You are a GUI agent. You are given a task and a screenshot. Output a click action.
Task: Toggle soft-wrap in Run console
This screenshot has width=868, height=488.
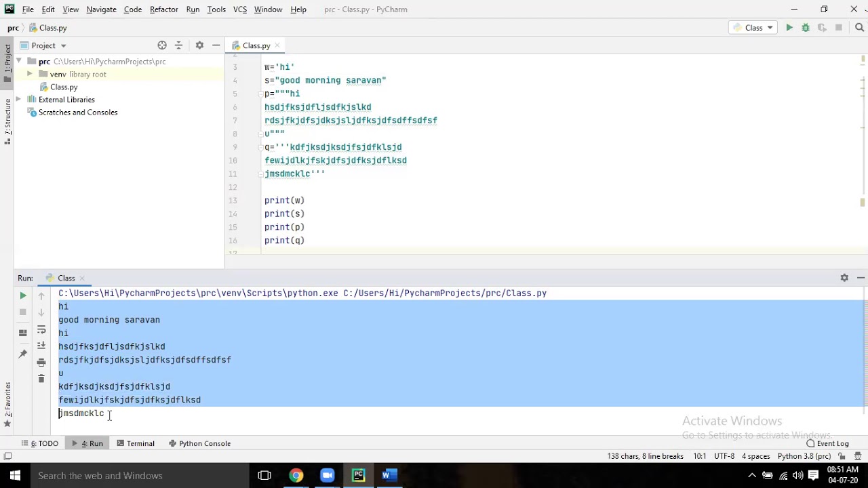click(41, 329)
